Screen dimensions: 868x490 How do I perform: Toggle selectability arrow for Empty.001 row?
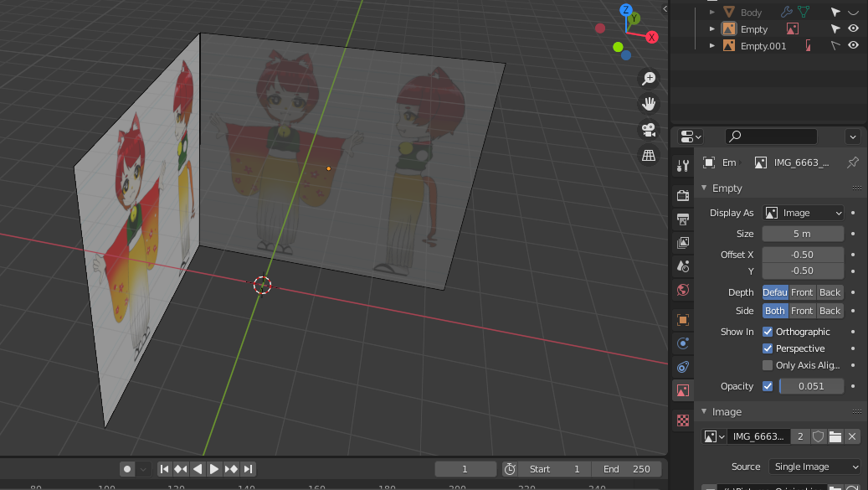coord(835,45)
